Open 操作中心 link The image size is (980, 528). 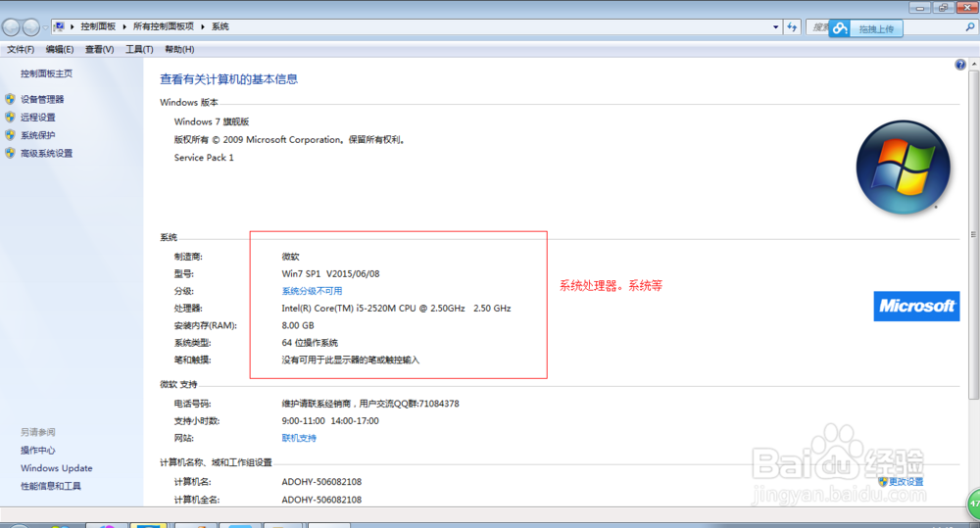[x=37, y=451]
